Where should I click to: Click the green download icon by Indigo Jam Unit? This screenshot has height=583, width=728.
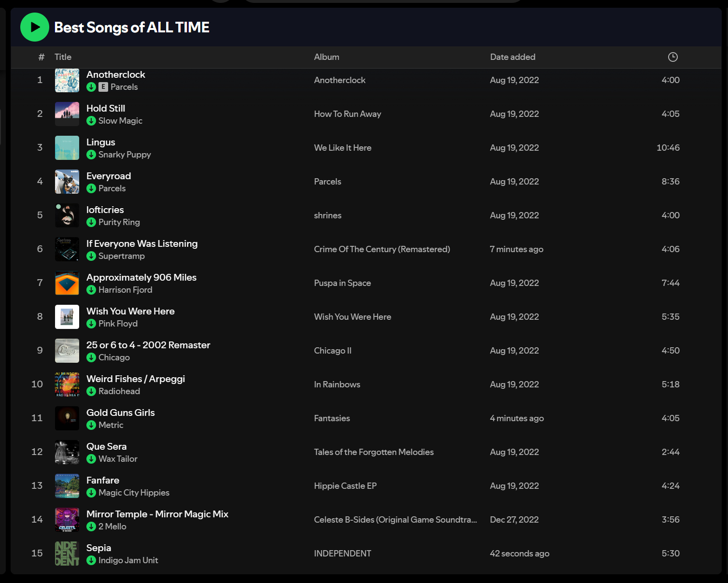[x=91, y=560]
